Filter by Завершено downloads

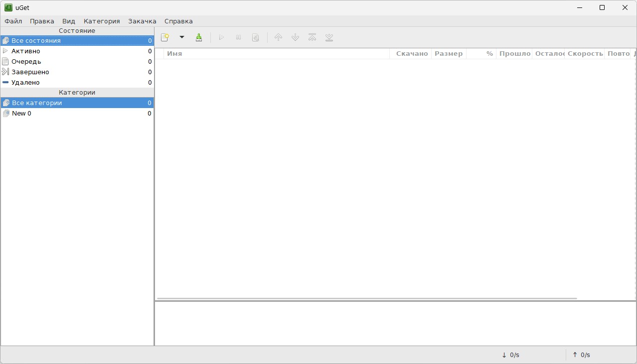click(77, 72)
